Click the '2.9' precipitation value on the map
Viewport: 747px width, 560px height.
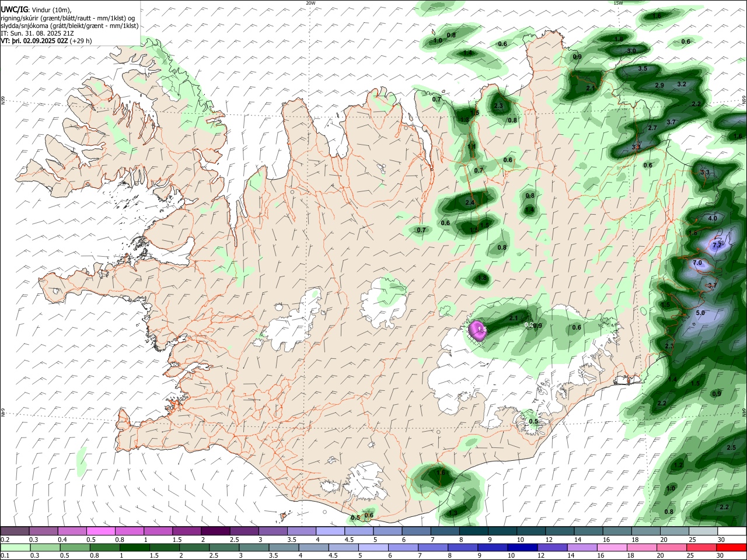[659, 86]
